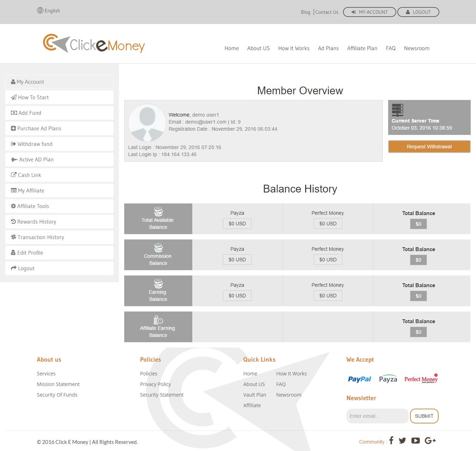Open the Security Of Funds footer link
The width and height of the screenshot is (476, 451).
[x=57, y=395]
